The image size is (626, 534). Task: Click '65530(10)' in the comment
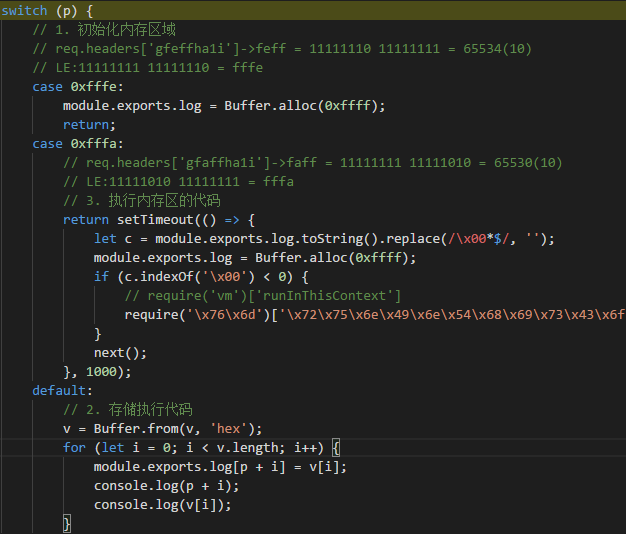[528, 162]
